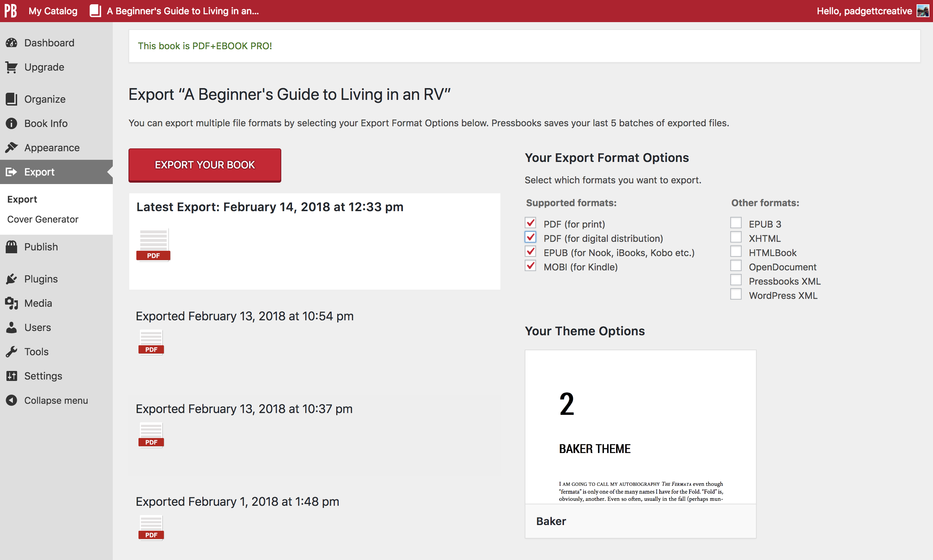Click the Pressbooks PB logo icon
The width and height of the screenshot is (933, 560).
[11, 11]
